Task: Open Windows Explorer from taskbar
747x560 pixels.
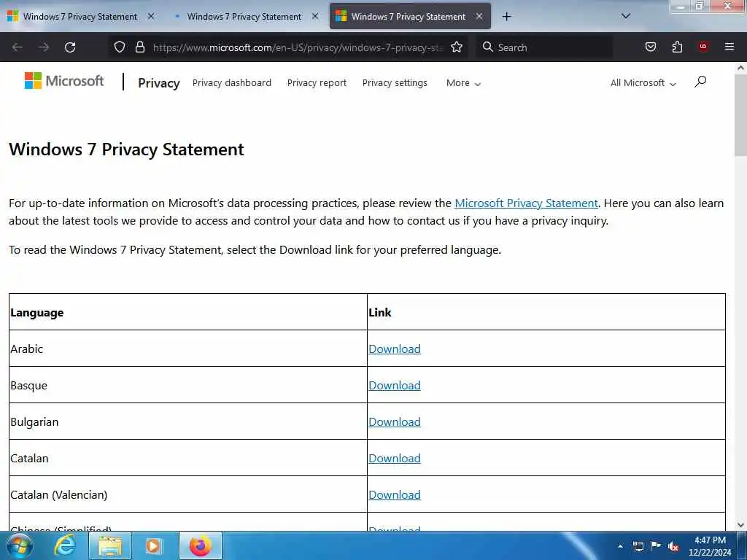Action: pos(110,545)
